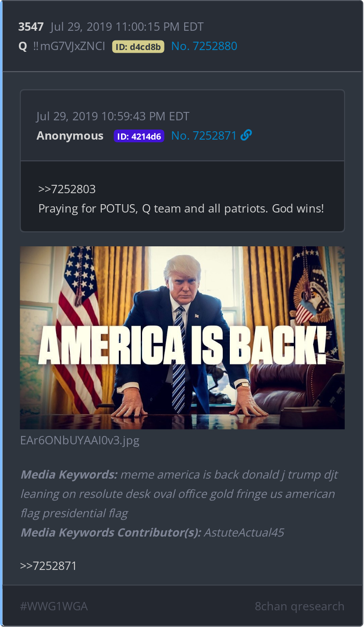364x627 pixels.
Task: Open post link No. 7252880
Action: pos(204,46)
